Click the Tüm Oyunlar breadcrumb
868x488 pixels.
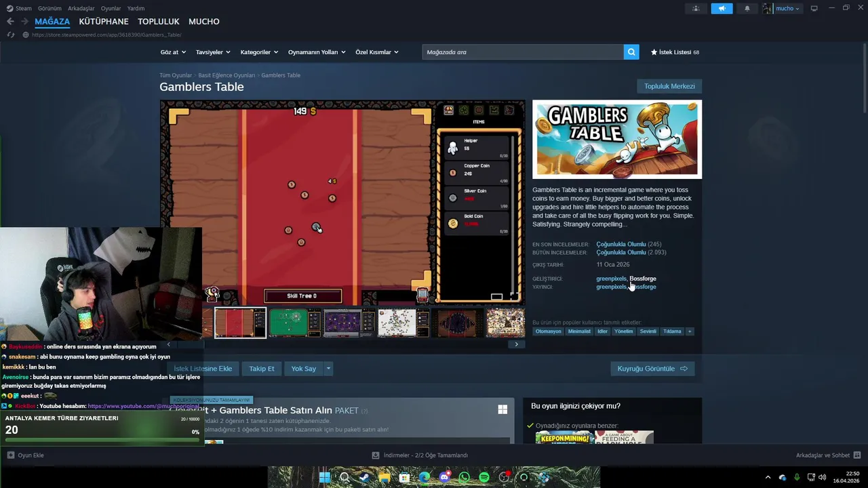(x=176, y=75)
